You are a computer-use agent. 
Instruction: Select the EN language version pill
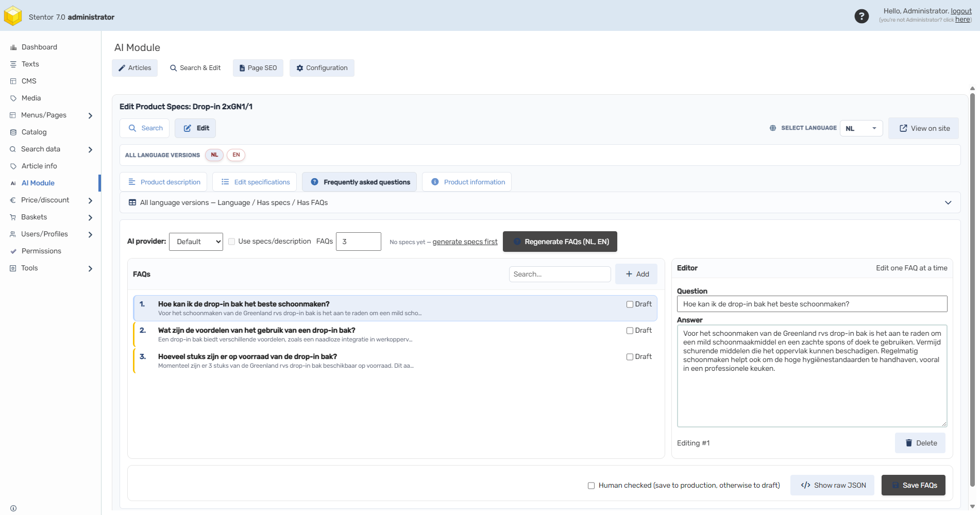[x=236, y=155]
